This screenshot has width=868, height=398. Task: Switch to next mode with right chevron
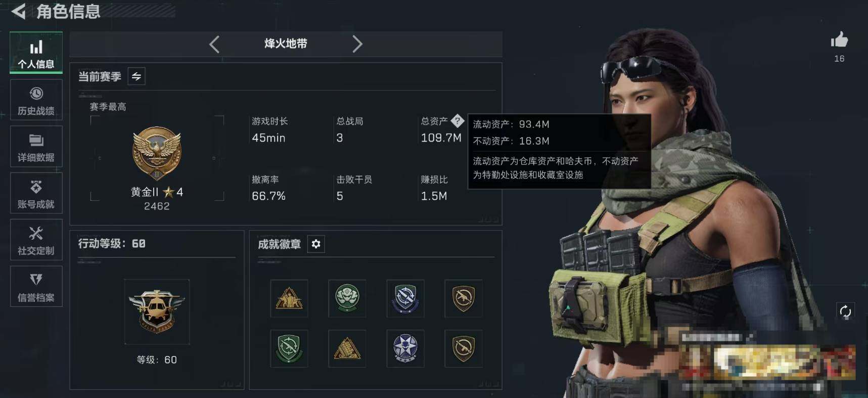357,44
